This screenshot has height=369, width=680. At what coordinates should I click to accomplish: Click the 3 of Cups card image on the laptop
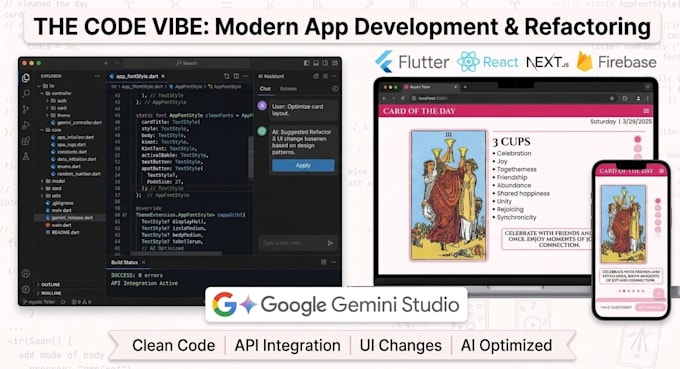coord(448,195)
